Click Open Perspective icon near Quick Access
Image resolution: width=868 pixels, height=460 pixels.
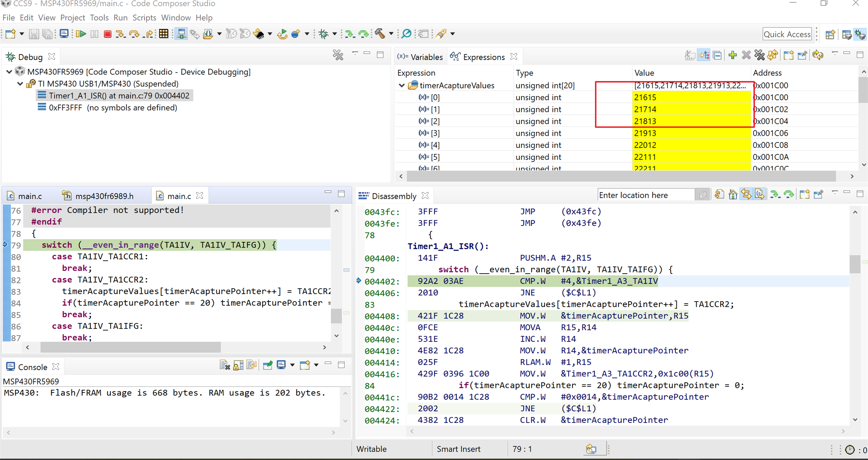pyautogui.click(x=830, y=34)
